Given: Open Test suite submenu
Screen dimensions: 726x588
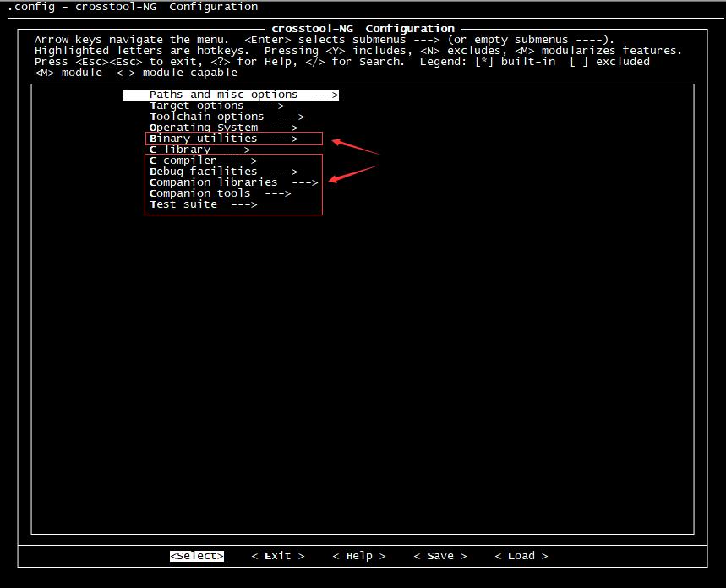Looking at the screenshot, I should pyautogui.click(x=203, y=204).
